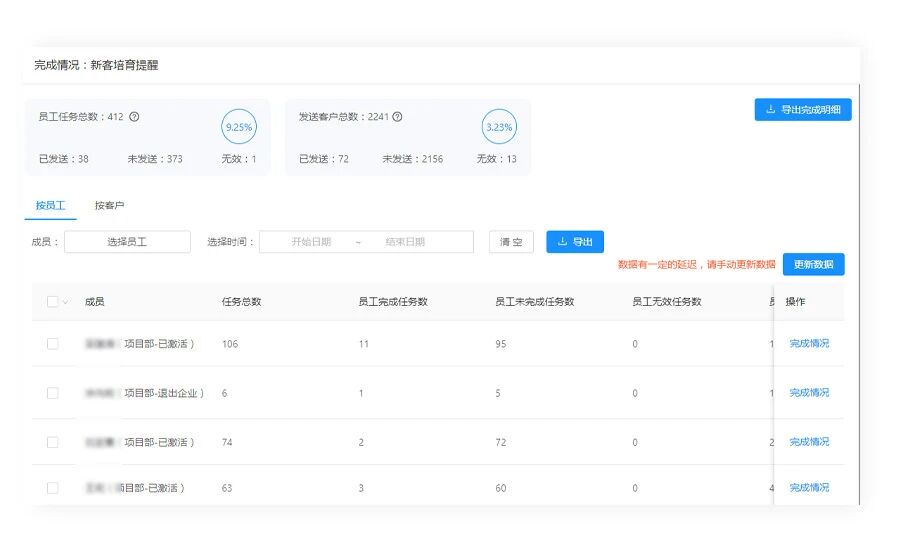Check the 项目部-退出企业 row checkbox
The height and width of the screenshot is (542, 900).
[x=52, y=393]
